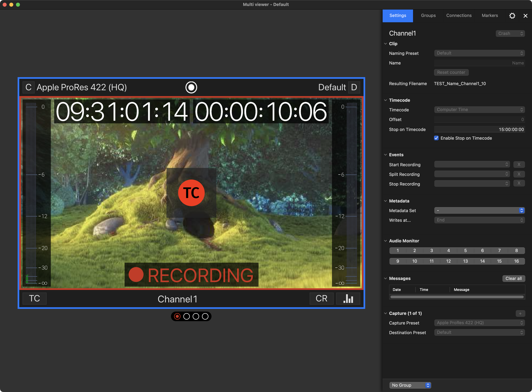Toggle audio monitor channel 4
The image size is (532, 392).
(x=449, y=251)
